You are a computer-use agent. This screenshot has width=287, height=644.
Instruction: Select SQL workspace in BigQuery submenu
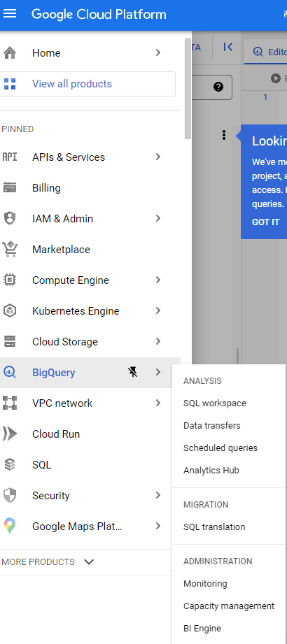[x=215, y=403]
